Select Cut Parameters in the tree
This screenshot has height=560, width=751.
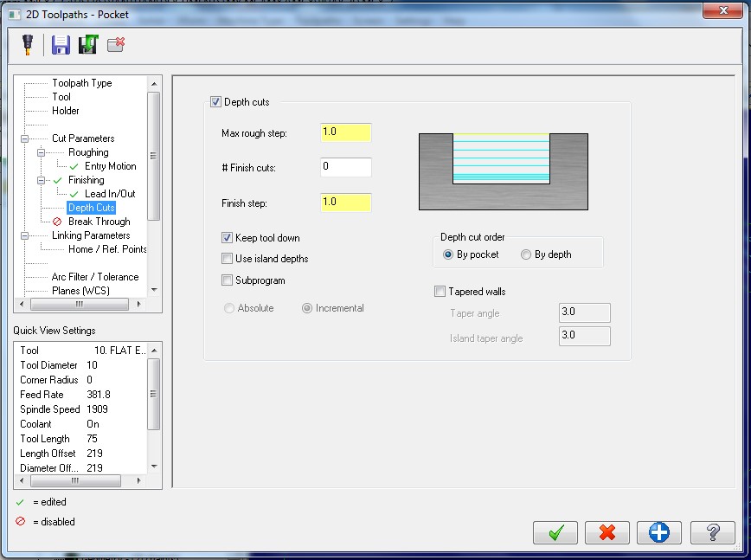[83, 138]
